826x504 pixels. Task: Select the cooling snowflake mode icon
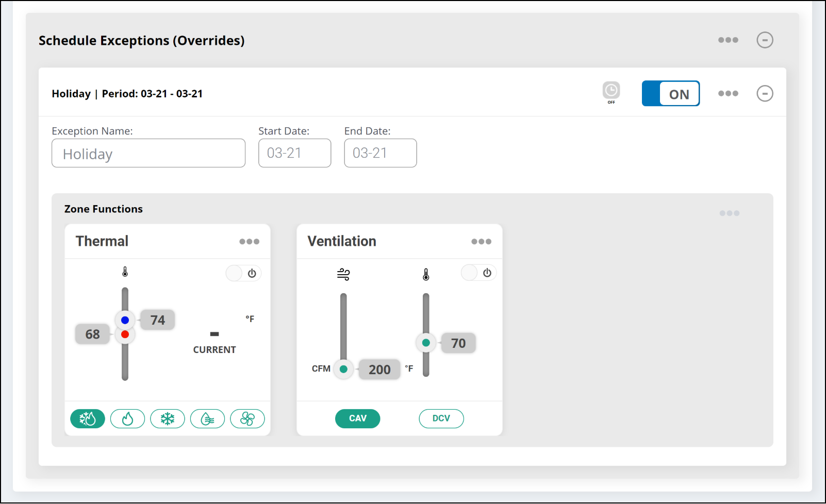pos(168,419)
